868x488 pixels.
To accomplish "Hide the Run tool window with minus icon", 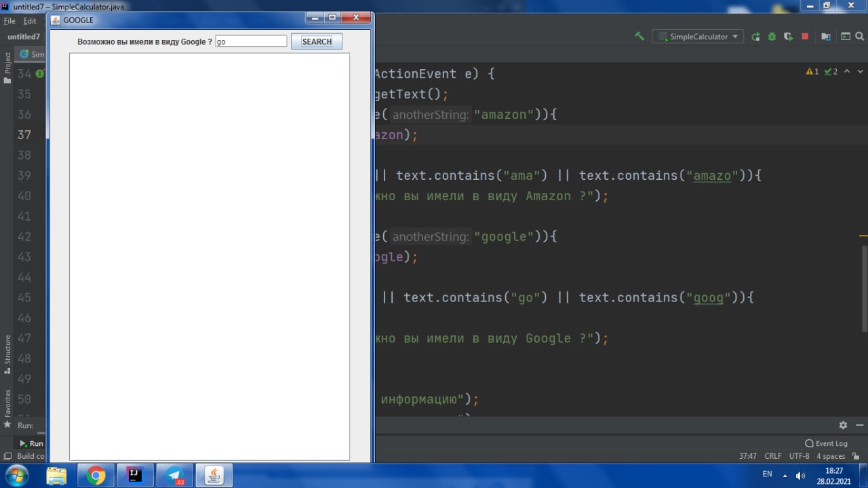I will click(x=859, y=425).
